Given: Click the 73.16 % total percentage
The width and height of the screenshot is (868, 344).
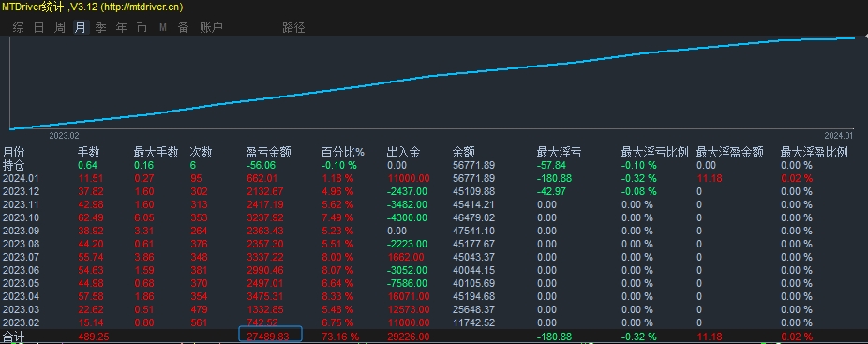Looking at the screenshot, I should (x=340, y=337).
